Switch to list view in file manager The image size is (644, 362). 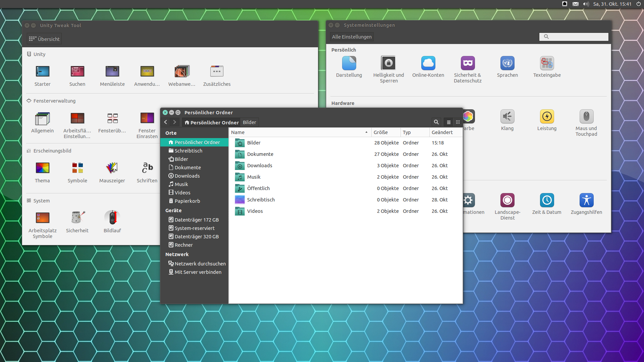448,122
